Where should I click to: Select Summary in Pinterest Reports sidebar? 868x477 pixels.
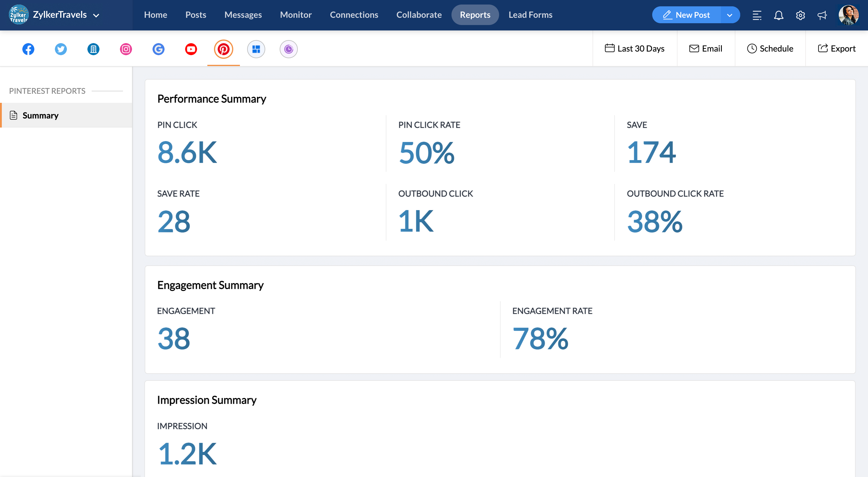[x=40, y=115]
